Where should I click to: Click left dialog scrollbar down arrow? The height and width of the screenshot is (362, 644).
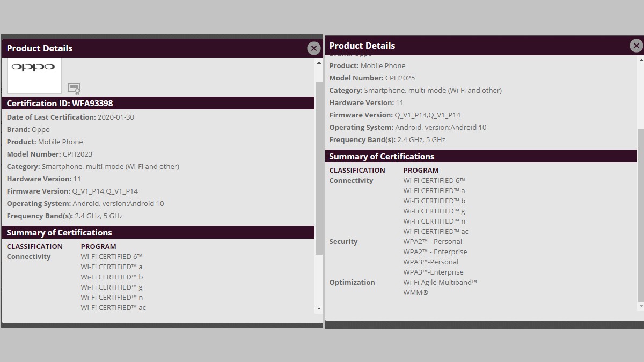[x=319, y=309]
